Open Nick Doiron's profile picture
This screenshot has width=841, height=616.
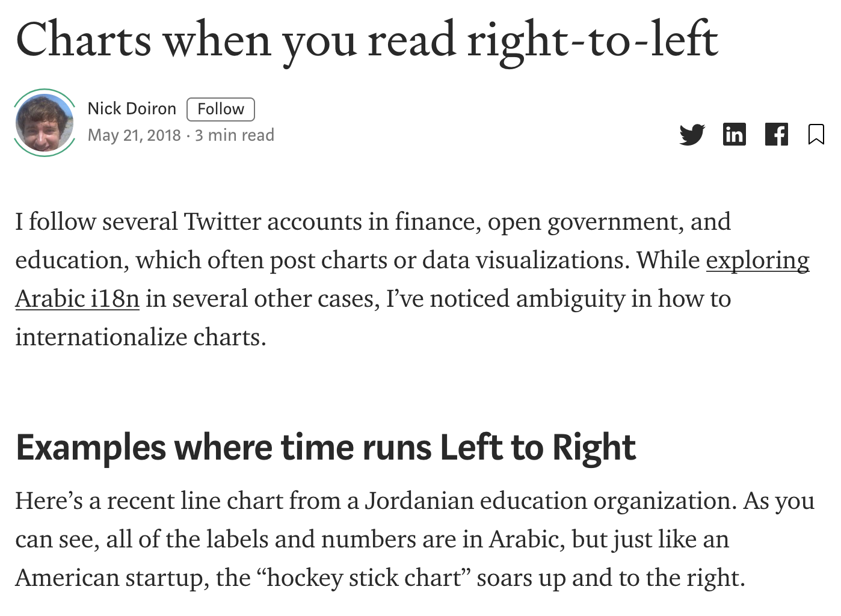[45, 123]
